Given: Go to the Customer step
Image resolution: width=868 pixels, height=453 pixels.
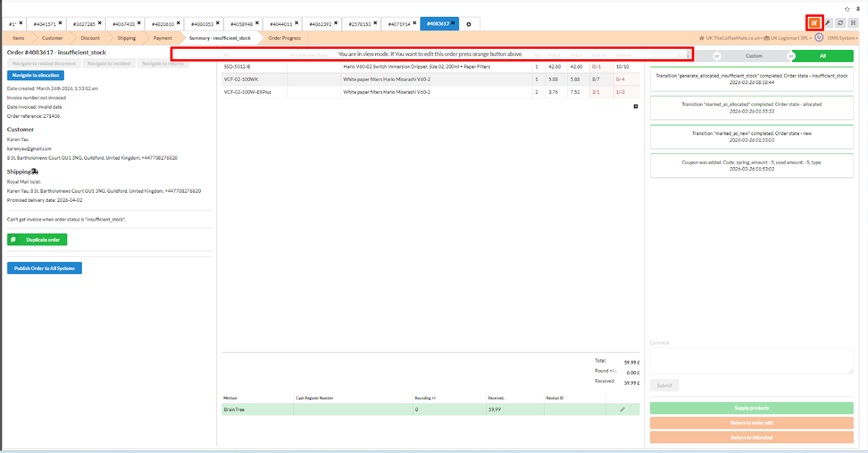Looking at the screenshot, I should pyautogui.click(x=53, y=38).
